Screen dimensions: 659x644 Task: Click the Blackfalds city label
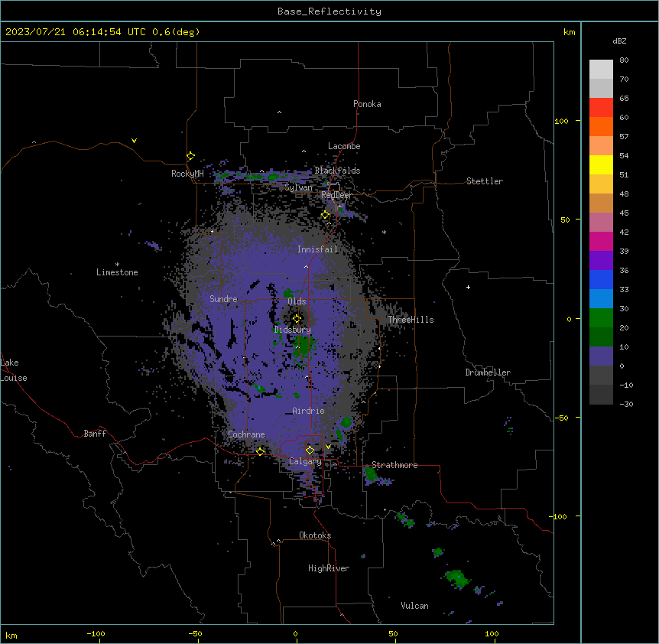337,171
